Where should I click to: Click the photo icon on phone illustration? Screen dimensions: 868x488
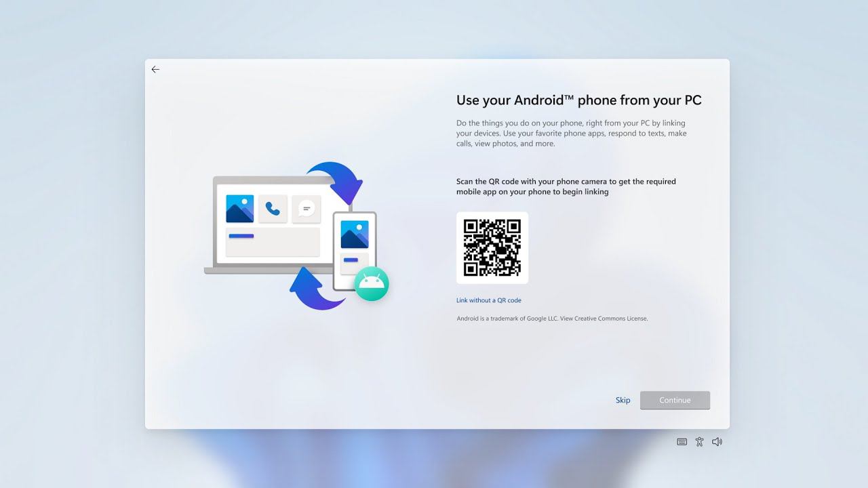coord(355,235)
